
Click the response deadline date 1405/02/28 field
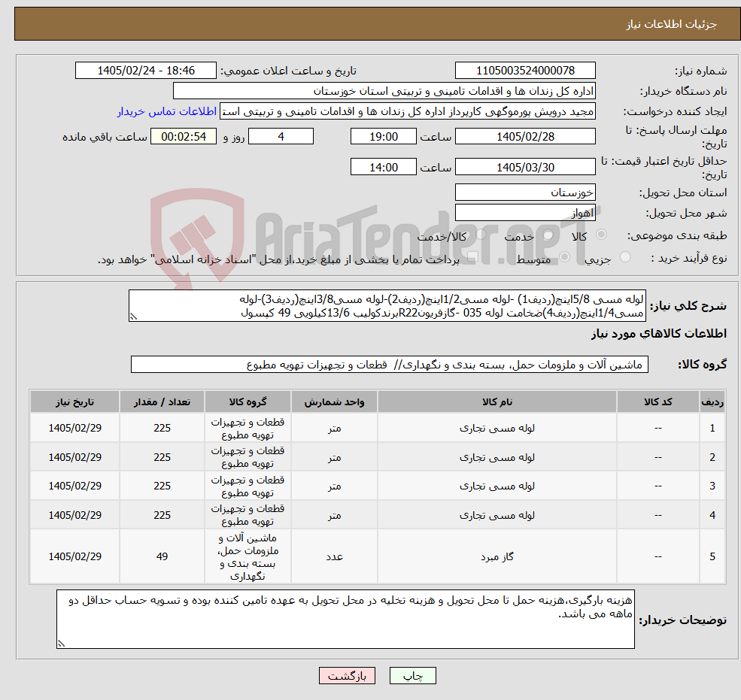[x=525, y=137]
